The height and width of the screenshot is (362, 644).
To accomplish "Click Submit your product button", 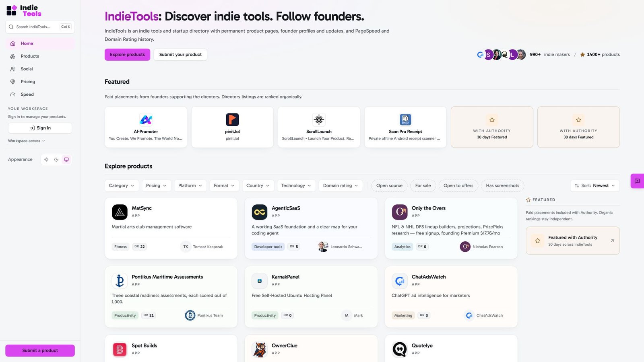I will pyautogui.click(x=180, y=55).
